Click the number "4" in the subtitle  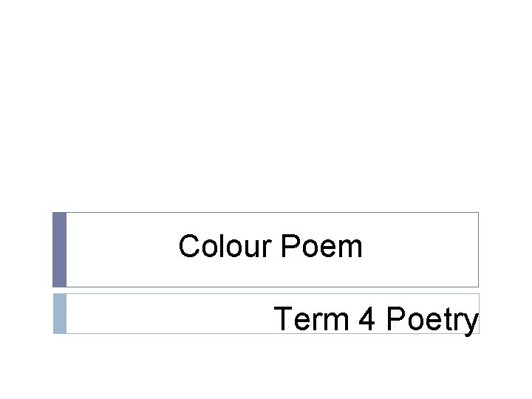tap(366, 318)
